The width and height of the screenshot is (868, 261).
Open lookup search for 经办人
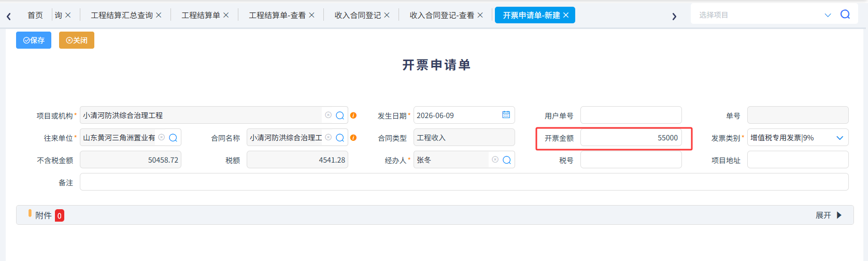[507, 160]
